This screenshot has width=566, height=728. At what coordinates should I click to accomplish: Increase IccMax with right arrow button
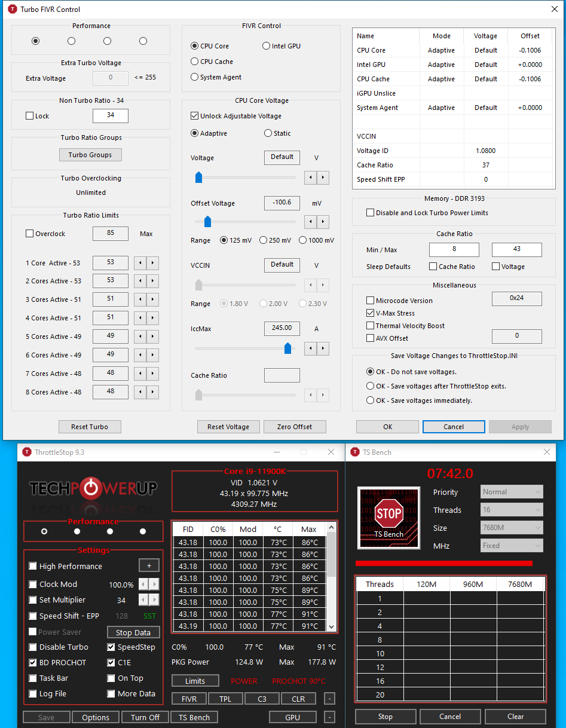click(323, 348)
